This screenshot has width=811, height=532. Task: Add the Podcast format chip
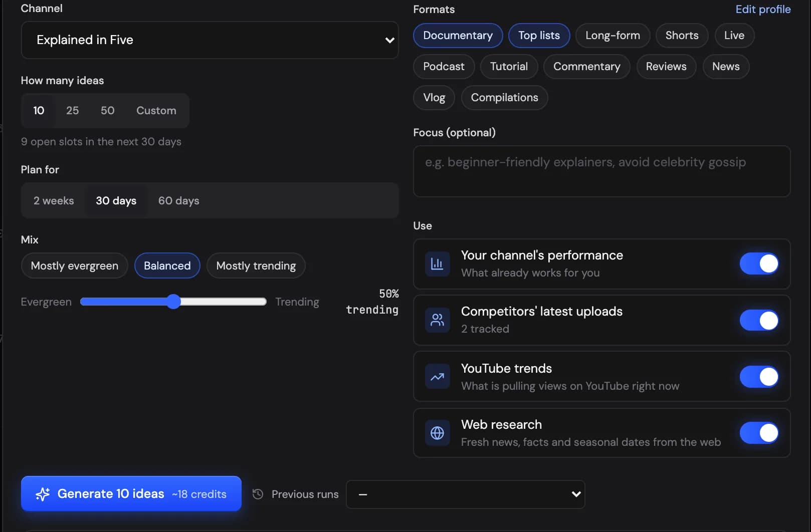pos(444,67)
